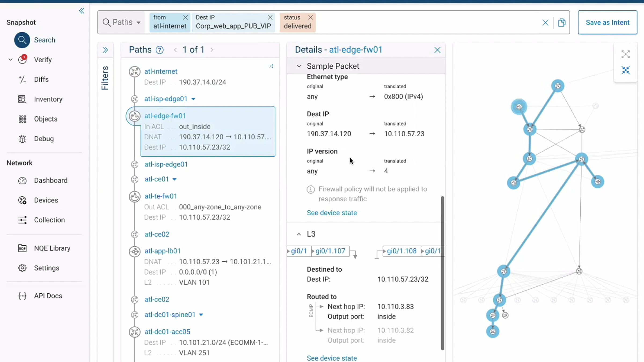
Task: Click fit-to-path collapse icon in topology map
Action: pyautogui.click(x=625, y=70)
